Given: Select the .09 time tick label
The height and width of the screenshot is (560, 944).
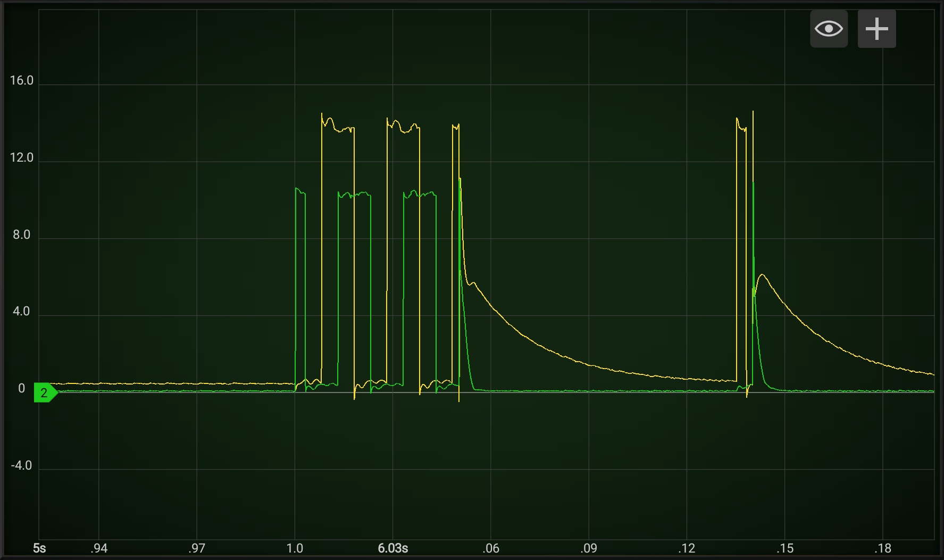Looking at the screenshot, I should [x=588, y=548].
